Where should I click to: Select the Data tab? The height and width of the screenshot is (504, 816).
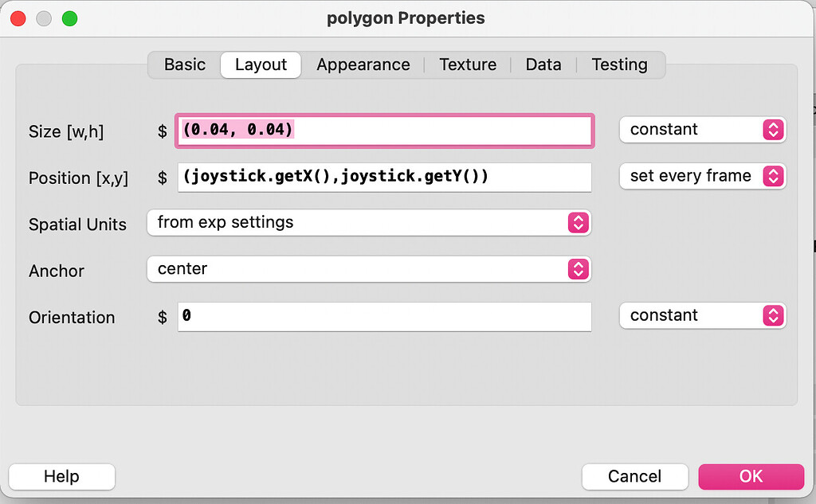543,64
